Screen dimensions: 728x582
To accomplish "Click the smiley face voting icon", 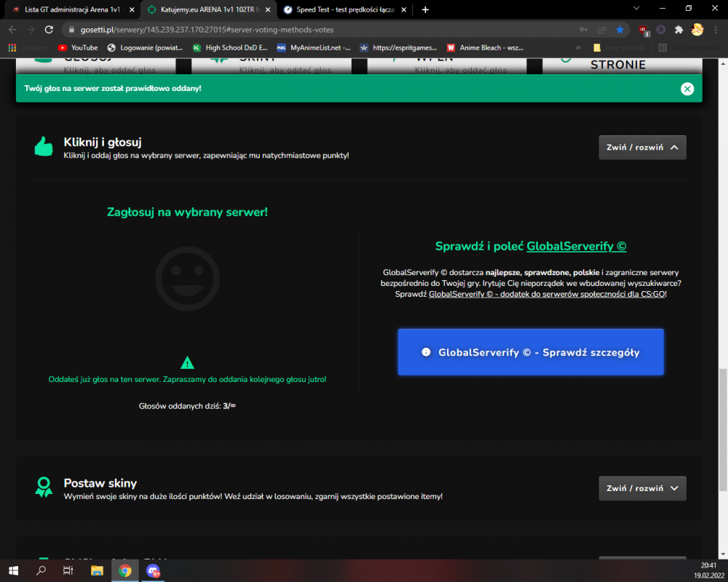I will click(187, 279).
